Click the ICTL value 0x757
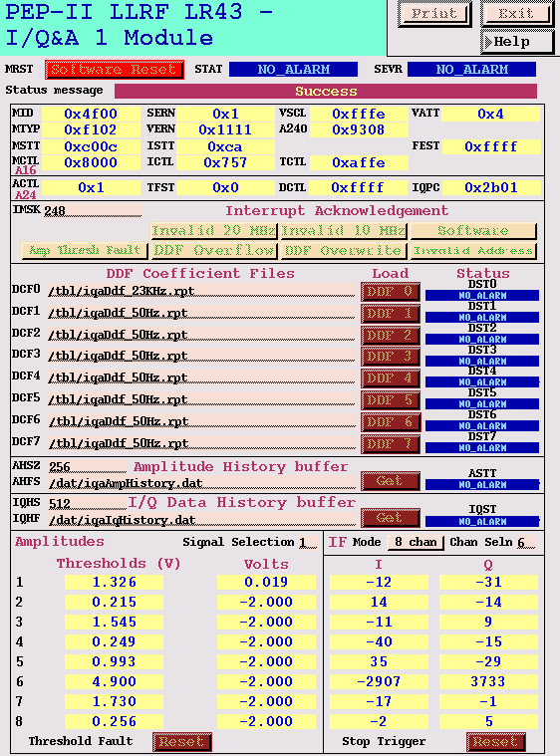The height and width of the screenshot is (756, 560). pos(225,162)
